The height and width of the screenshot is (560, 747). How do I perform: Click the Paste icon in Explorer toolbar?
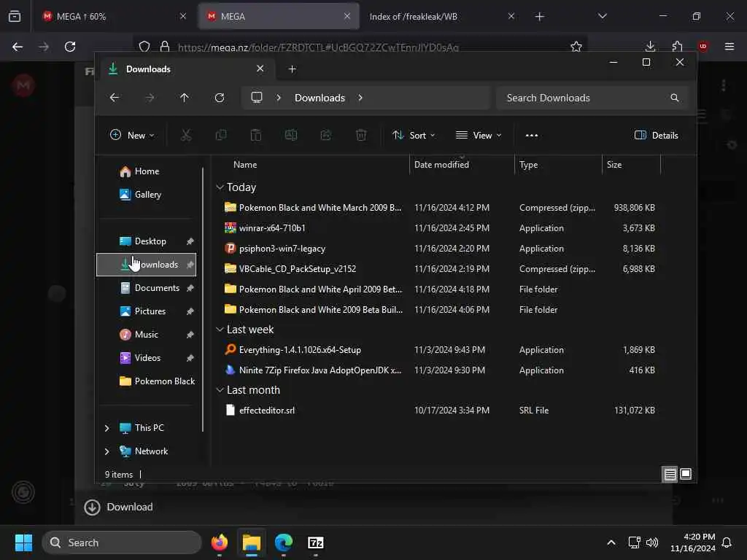(256, 135)
